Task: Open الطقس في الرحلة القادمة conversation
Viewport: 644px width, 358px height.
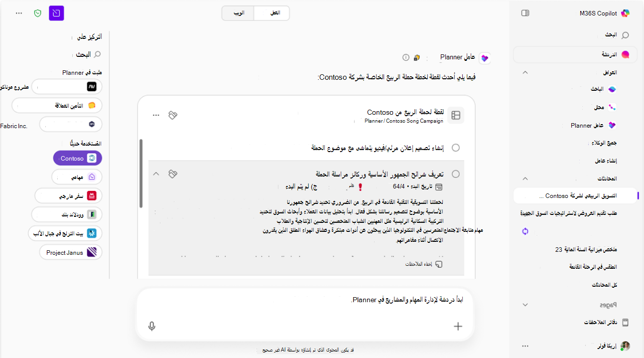Action: (x=593, y=267)
